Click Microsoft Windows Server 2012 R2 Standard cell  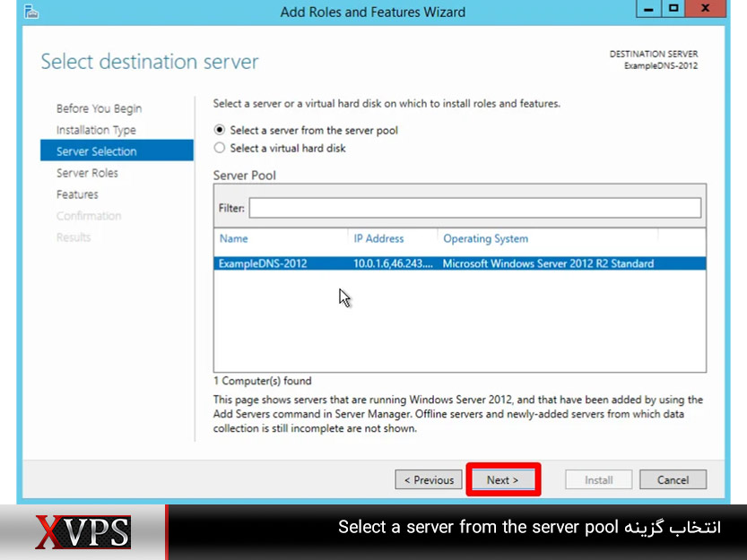[x=548, y=263]
